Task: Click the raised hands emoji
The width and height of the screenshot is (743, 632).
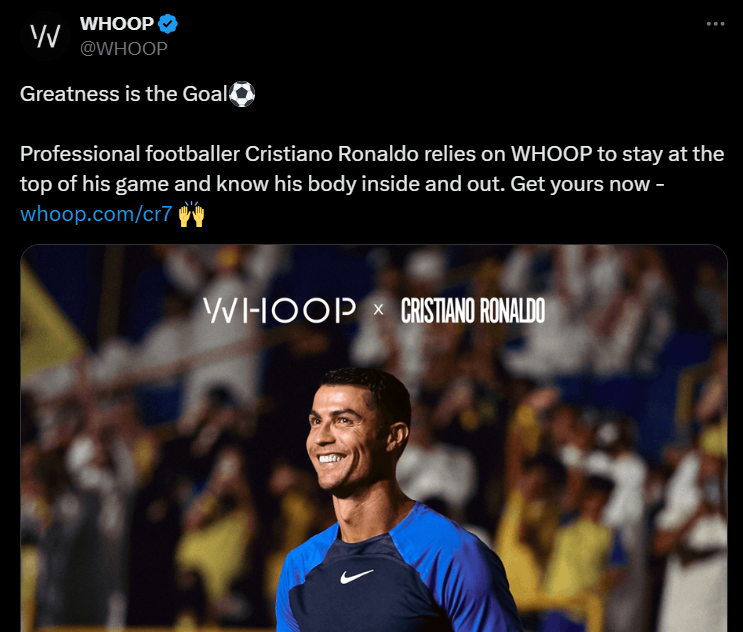Action: tap(191, 214)
